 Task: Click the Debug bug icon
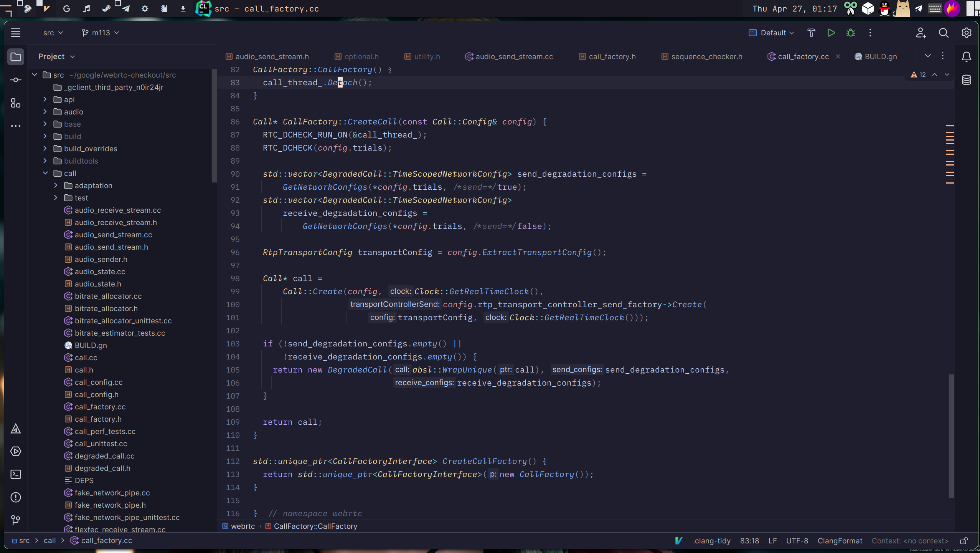point(850,33)
